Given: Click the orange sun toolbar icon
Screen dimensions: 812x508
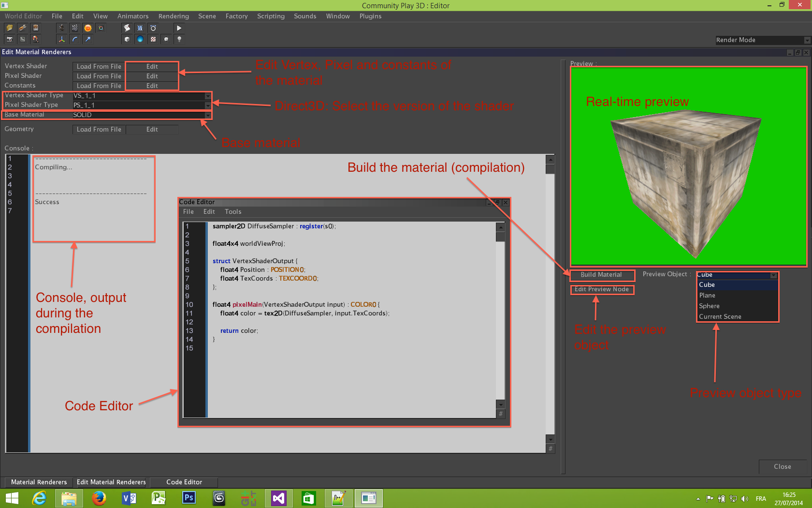Looking at the screenshot, I should click(88, 28).
